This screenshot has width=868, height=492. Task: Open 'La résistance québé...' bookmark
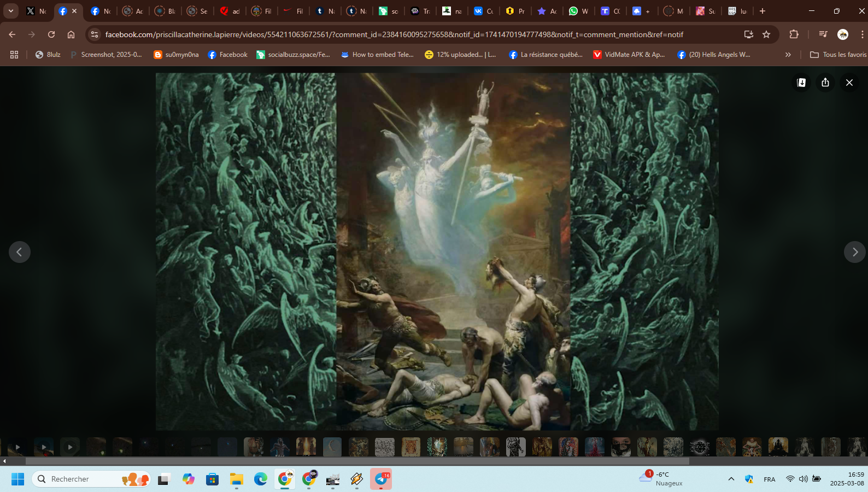546,55
